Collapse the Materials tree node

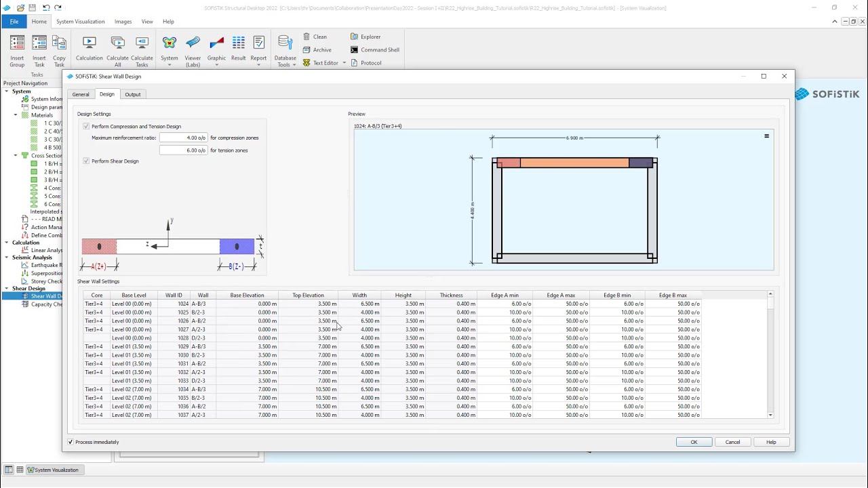click(x=16, y=115)
